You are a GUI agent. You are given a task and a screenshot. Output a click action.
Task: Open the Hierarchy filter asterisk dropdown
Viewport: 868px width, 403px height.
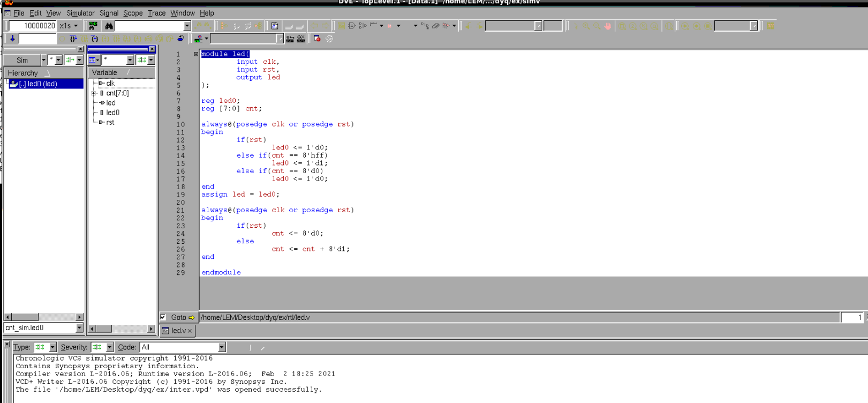tap(58, 60)
